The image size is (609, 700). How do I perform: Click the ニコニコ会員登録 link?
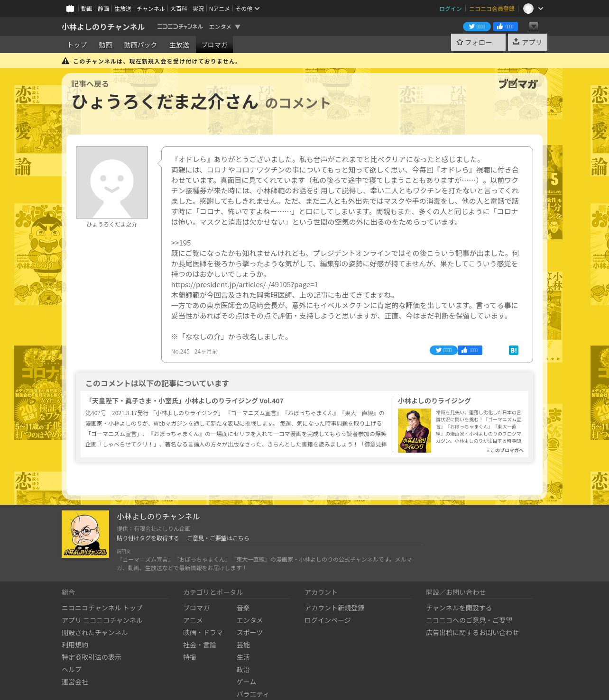492,9
